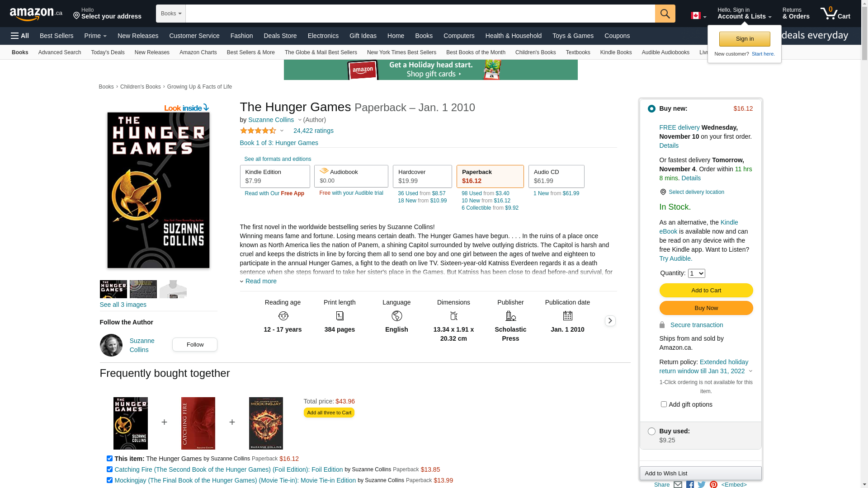
Task: Open the Books search category dropdown
Action: [x=171, y=14]
